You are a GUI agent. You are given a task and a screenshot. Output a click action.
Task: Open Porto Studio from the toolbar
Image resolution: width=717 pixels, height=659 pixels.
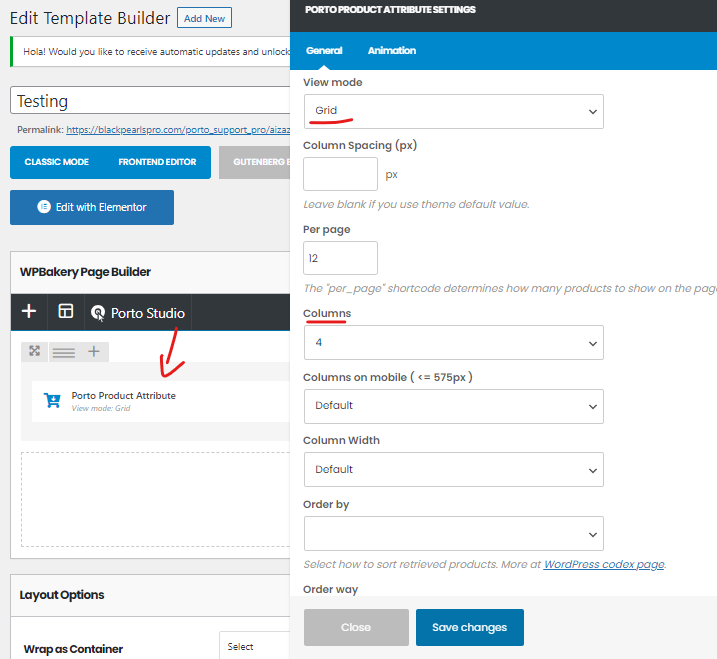138,313
